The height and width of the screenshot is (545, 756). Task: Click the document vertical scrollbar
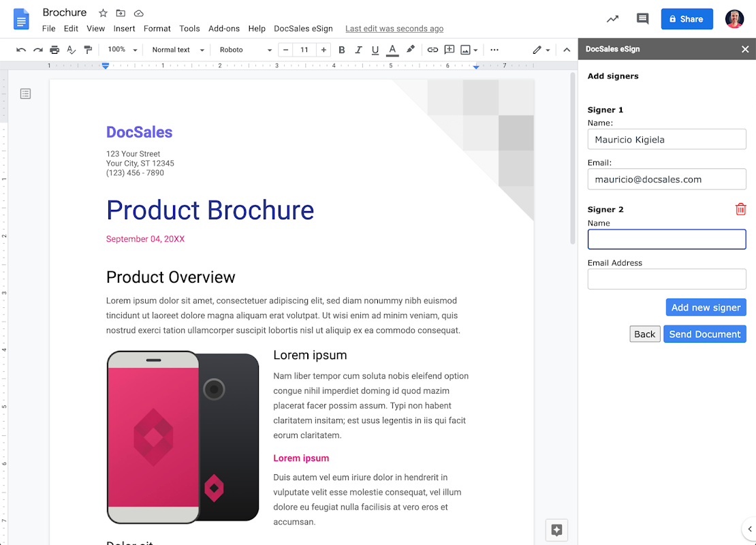[572, 158]
